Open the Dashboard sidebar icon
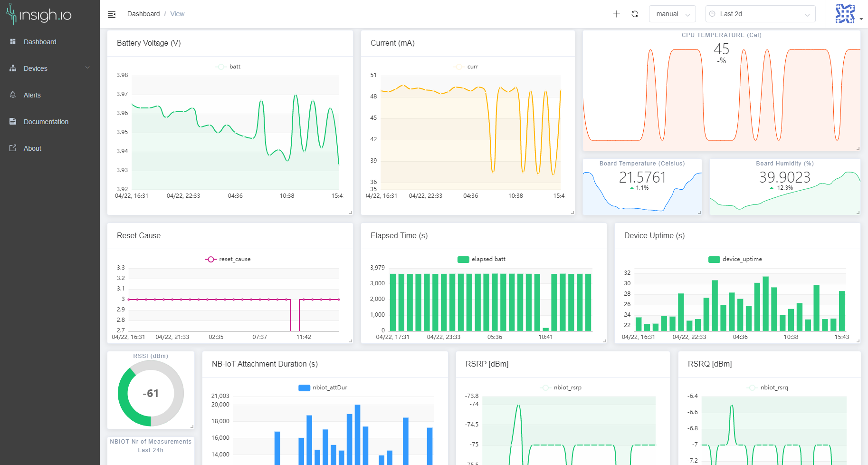 [13, 42]
